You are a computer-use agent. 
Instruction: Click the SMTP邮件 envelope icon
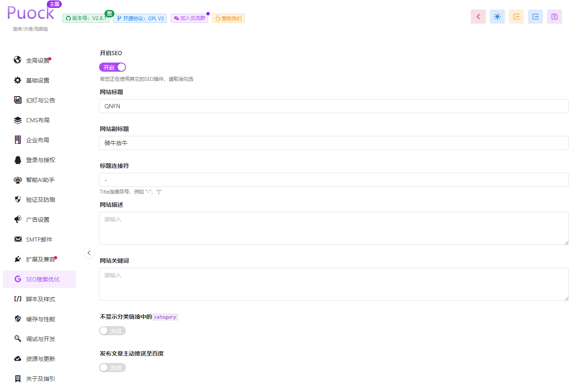click(17, 240)
